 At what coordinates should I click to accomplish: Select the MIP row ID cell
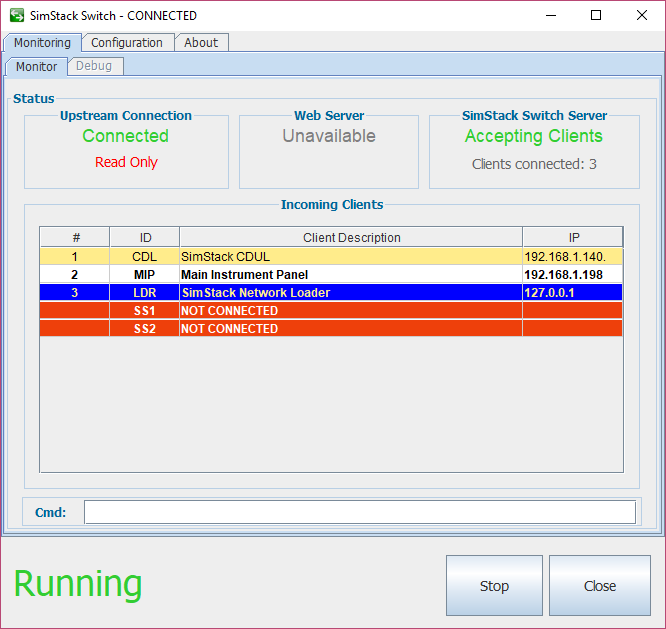click(x=144, y=275)
